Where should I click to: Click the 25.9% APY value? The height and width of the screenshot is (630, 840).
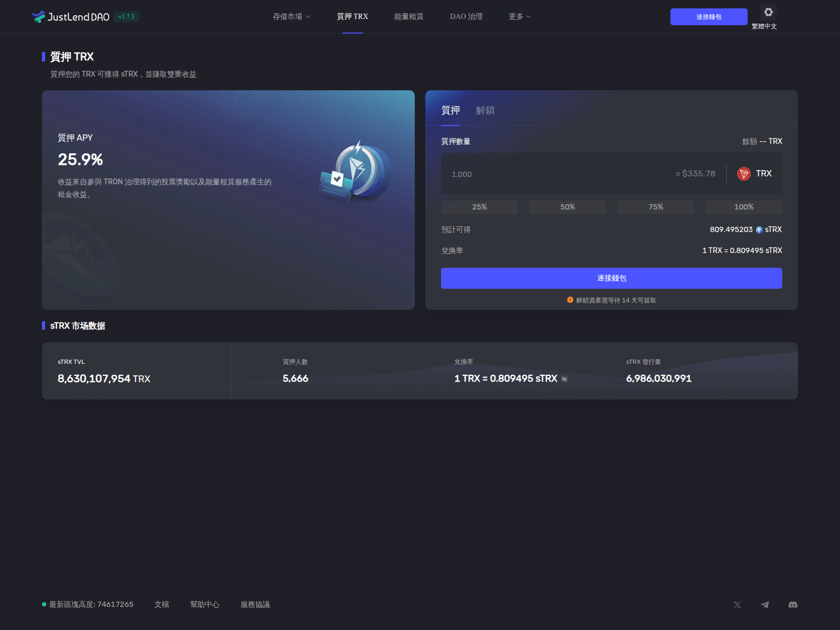click(80, 160)
